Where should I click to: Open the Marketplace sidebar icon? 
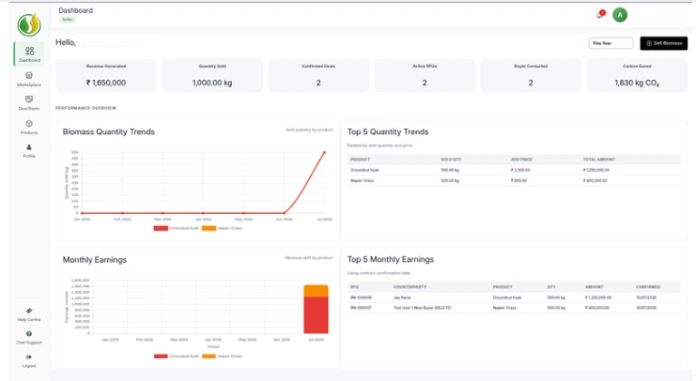pos(29,79)
